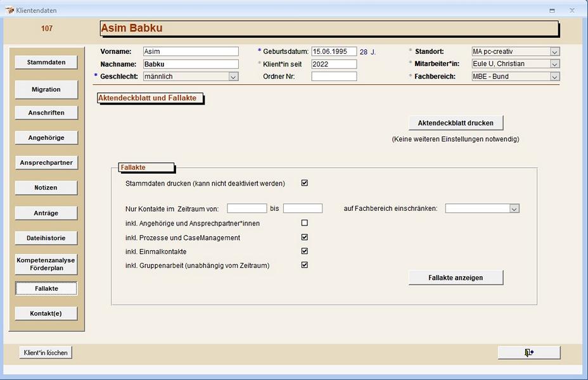Expand the Standort dropdown list
The image size is (588, 380).
[554, 51]
